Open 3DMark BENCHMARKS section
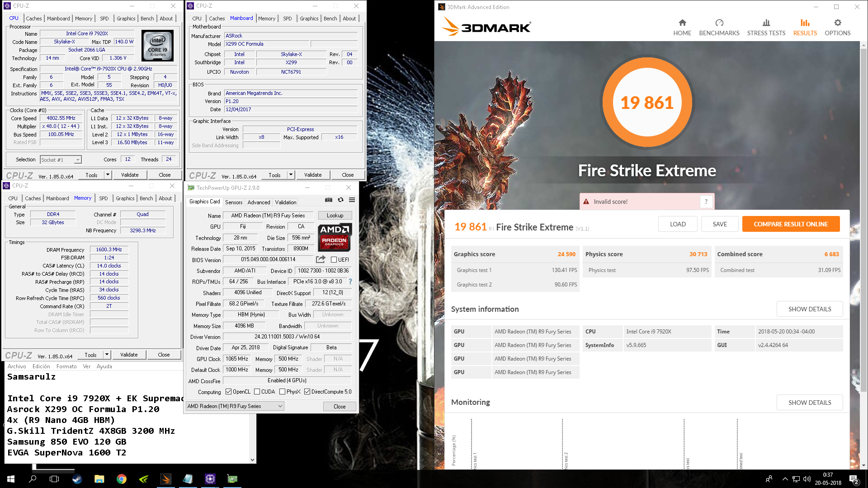Image resolution: width=868 pixels, height=488 pixels. pos(719,28)
